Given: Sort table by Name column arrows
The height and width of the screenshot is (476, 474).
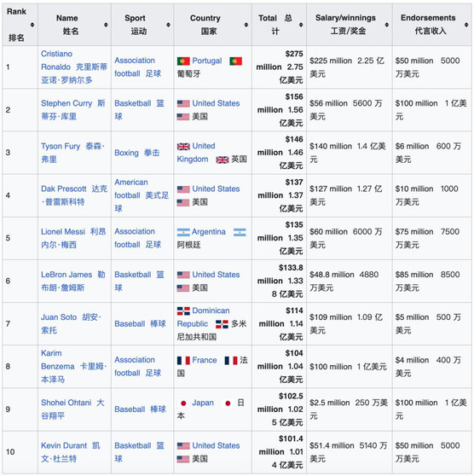Looking at the screenshot, I should (106, 25).
